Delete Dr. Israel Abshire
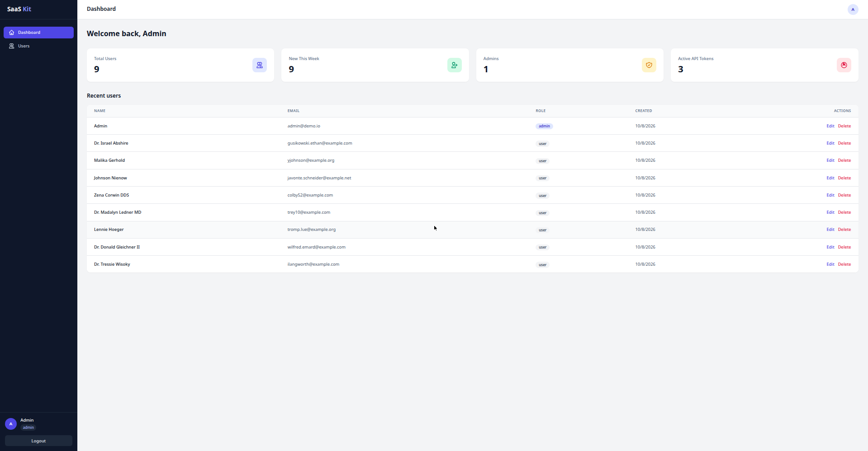Screen dimensions: 868x451 [844, 143]
